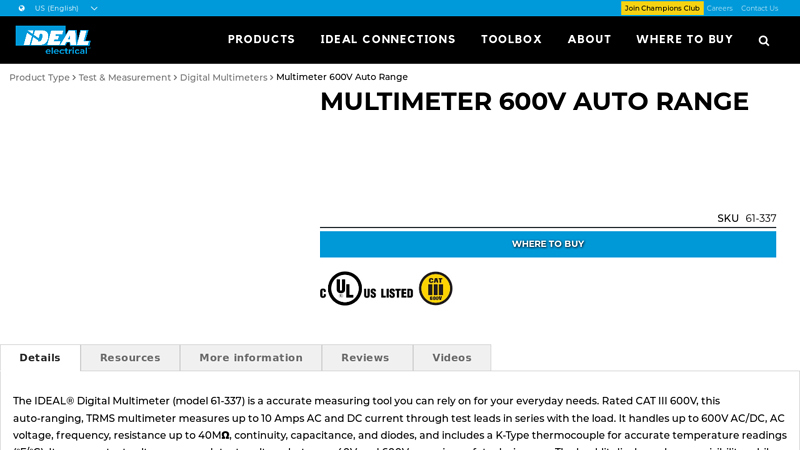Screen dimensions: 800x450
Task: Open the About menu
Action: pyautogui.click(x=589, y=39)
